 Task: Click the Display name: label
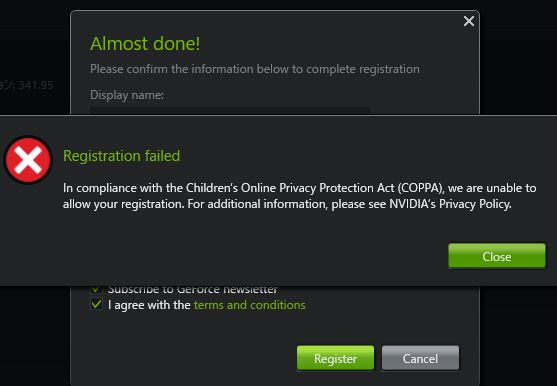pyautogui.click(x=127, y=95)
